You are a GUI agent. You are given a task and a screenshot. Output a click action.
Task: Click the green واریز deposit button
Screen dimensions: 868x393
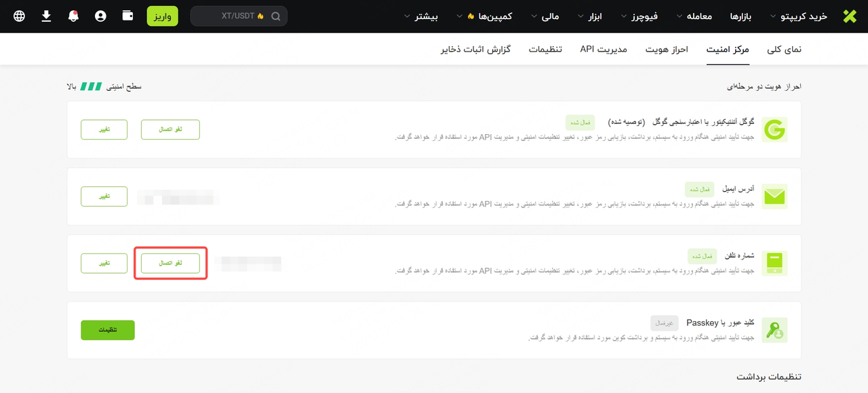162,16
